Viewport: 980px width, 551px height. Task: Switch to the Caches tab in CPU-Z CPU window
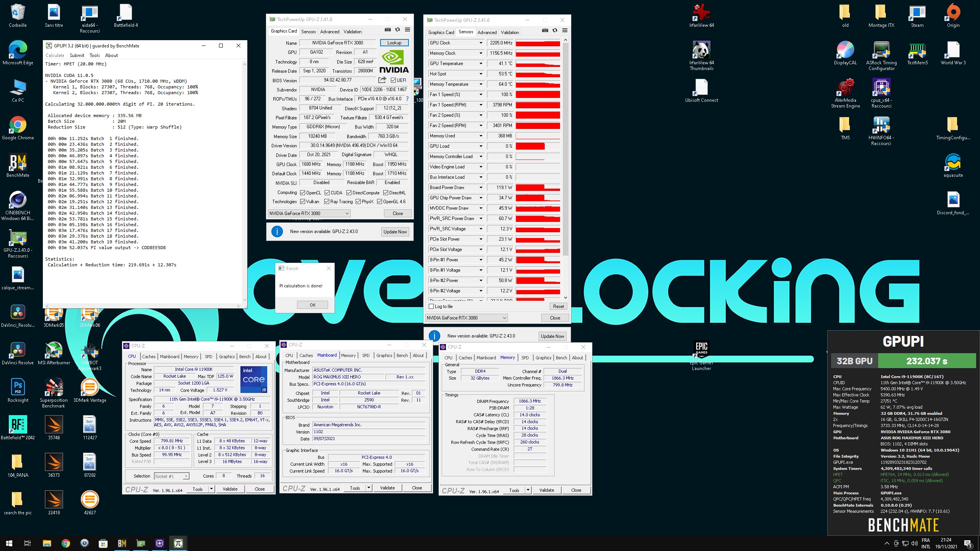pyautogui.click(x=149, y=357)
